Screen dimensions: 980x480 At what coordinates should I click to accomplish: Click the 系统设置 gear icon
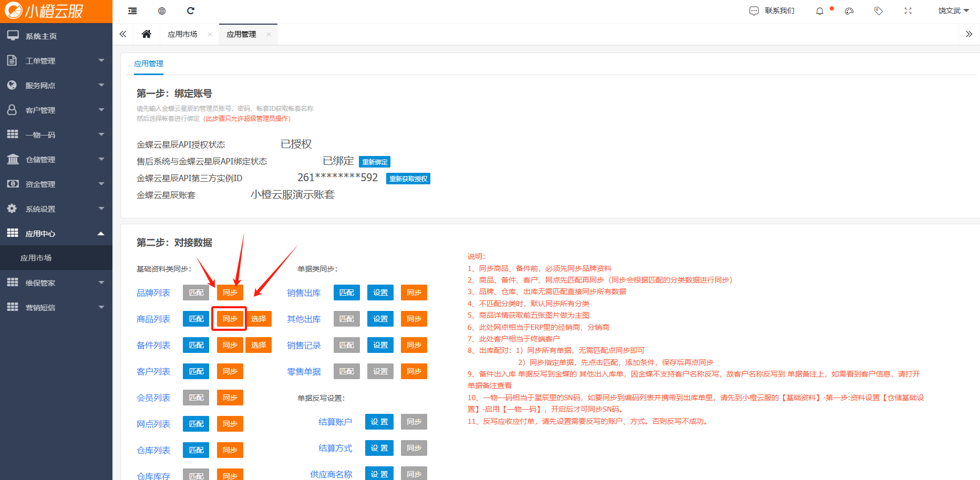pos(13,208)
